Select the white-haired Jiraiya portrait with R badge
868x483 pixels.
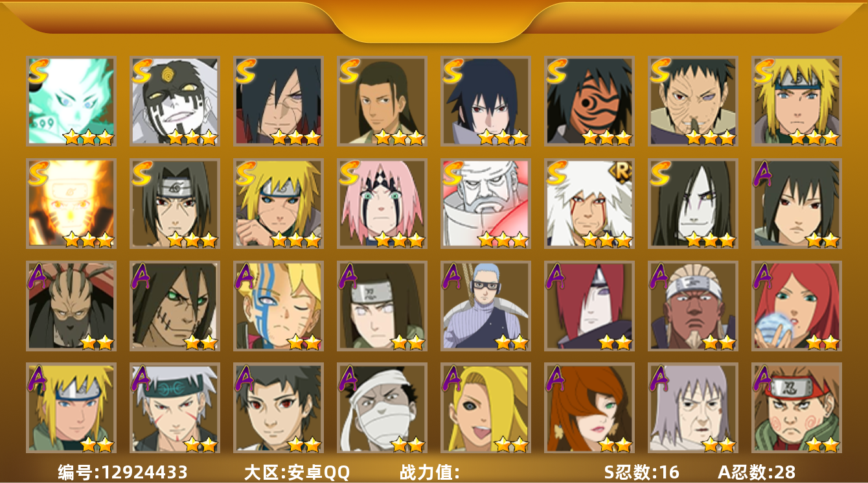pyautogui.click(x=589, y=203)
